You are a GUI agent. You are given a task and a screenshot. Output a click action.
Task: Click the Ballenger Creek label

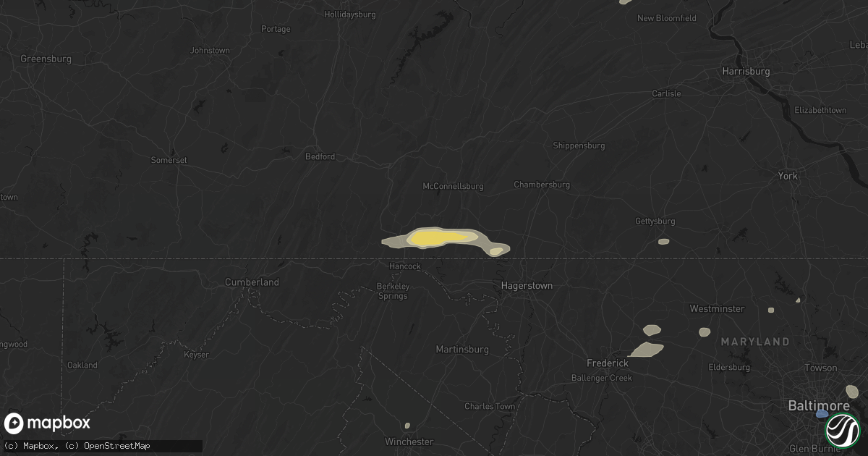point(600,378)
